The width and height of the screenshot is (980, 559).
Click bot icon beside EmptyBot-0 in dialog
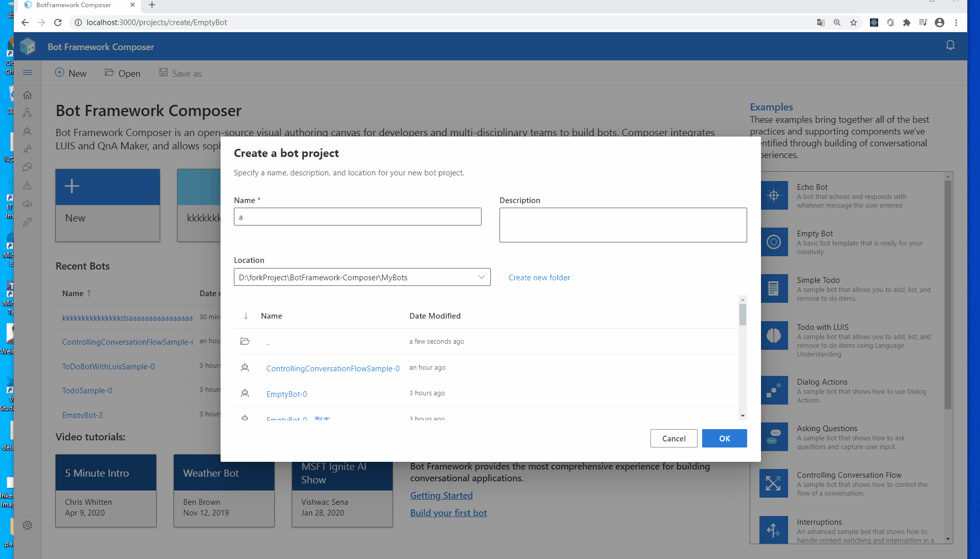point(245,393)
